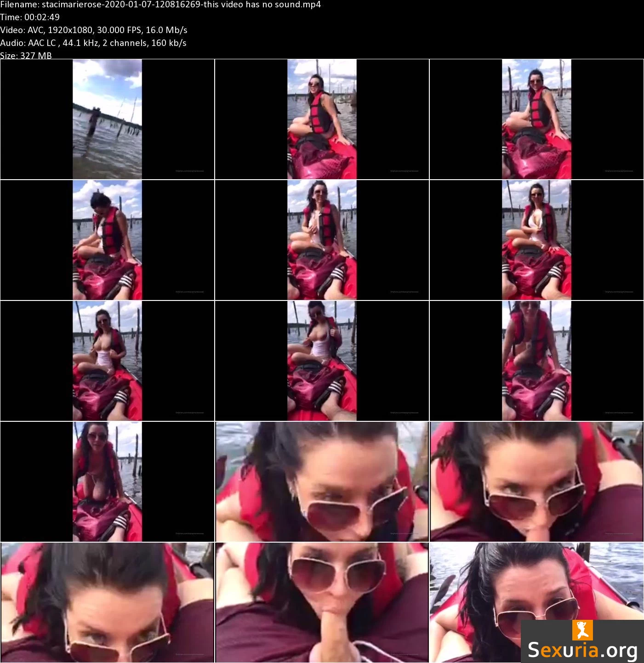
Task: Click the Time 00:02:49 info line
Action: (30, 17)
